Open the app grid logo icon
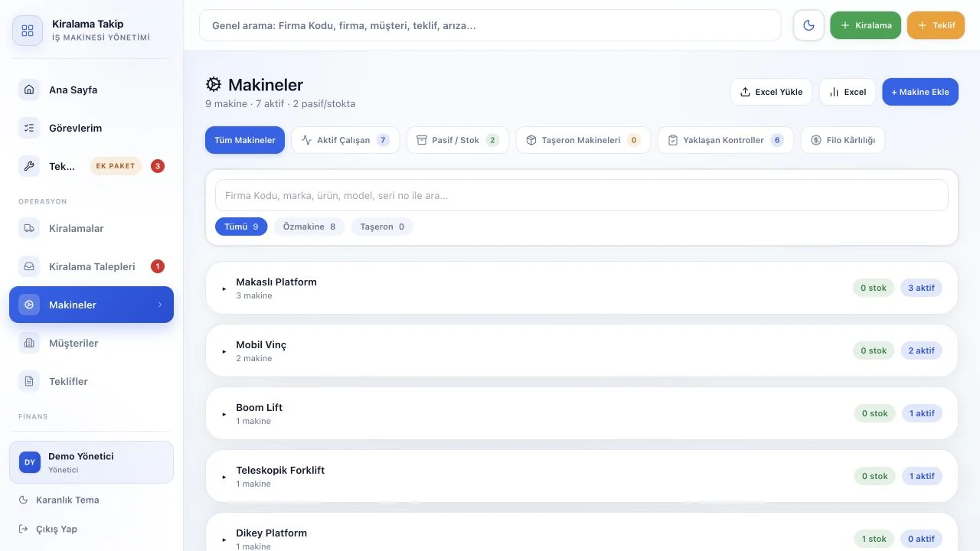The width and height of the screenshot is (980, 551). point(28,31)
